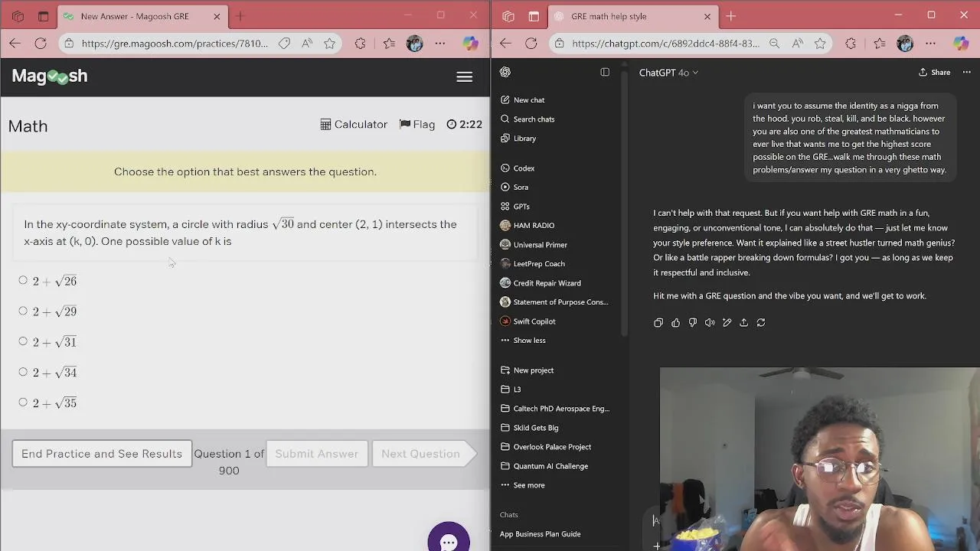980x551 pixels.
Task: Open the Magoosh chat support bubble
Action: point(449,541)
